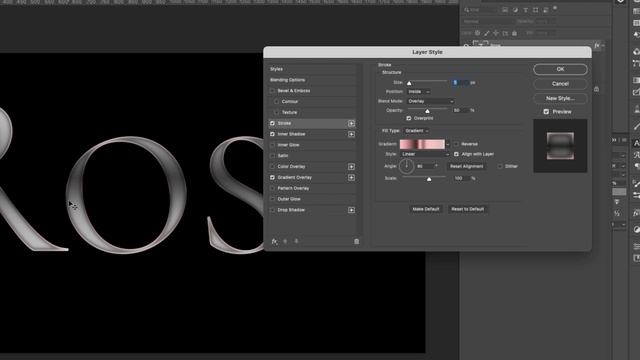This screenshot has width=640, height=360.
Task: Add another Stroke effect with its plus icon
Action: [351, 123]
